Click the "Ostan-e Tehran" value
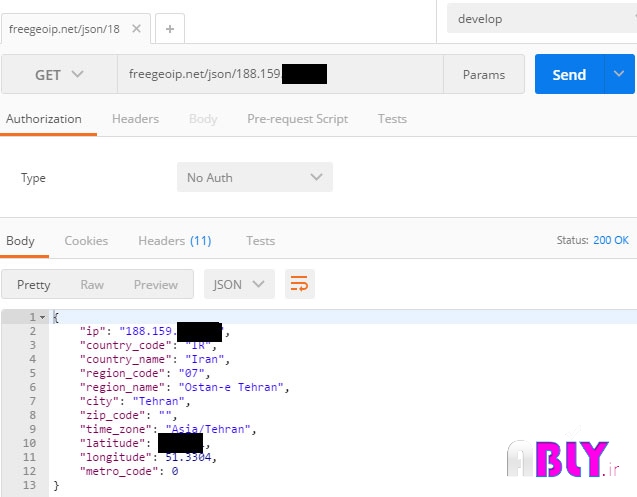 [231, 387]
